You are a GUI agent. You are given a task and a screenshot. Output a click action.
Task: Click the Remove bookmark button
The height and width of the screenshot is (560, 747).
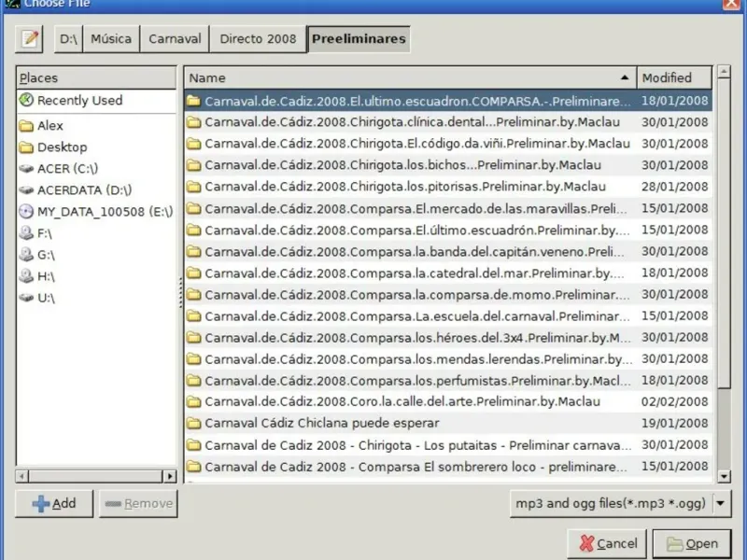click(138, 503)
